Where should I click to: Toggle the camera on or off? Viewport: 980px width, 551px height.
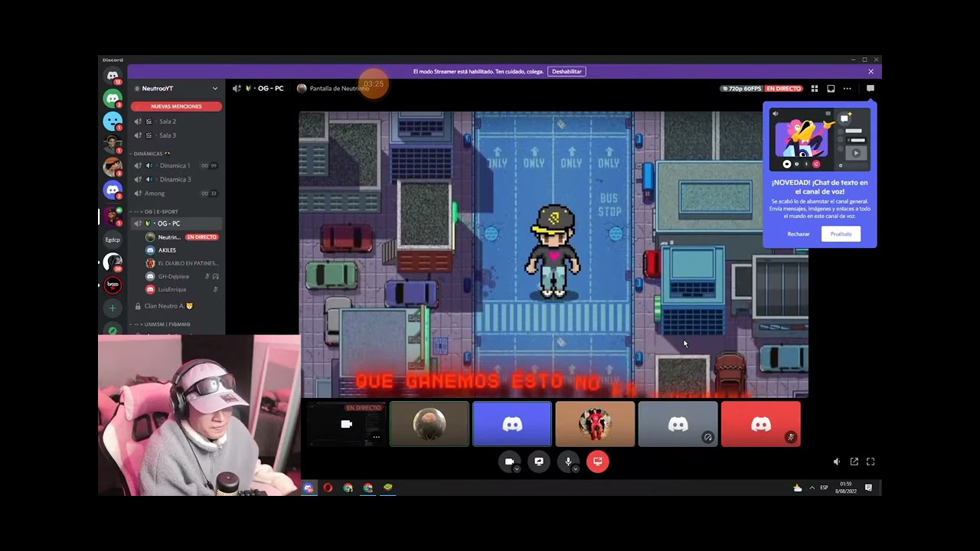pyautogui.click(x=509, y=461)
